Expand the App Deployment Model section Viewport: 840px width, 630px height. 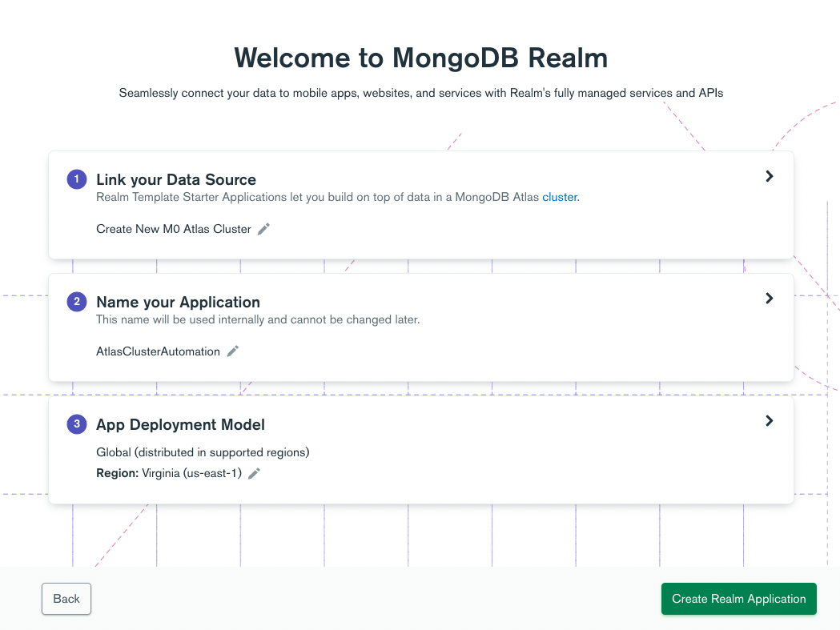click(x=770, y=421)
